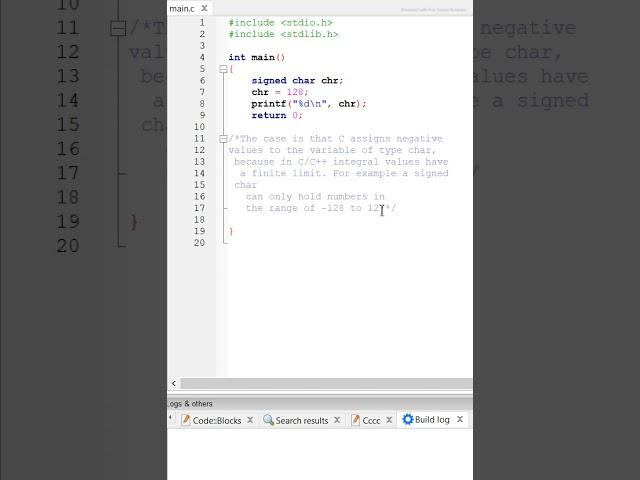This screenshot has height=480, width=640.
Task: Close the Build log tab
Action: (460, 419)
